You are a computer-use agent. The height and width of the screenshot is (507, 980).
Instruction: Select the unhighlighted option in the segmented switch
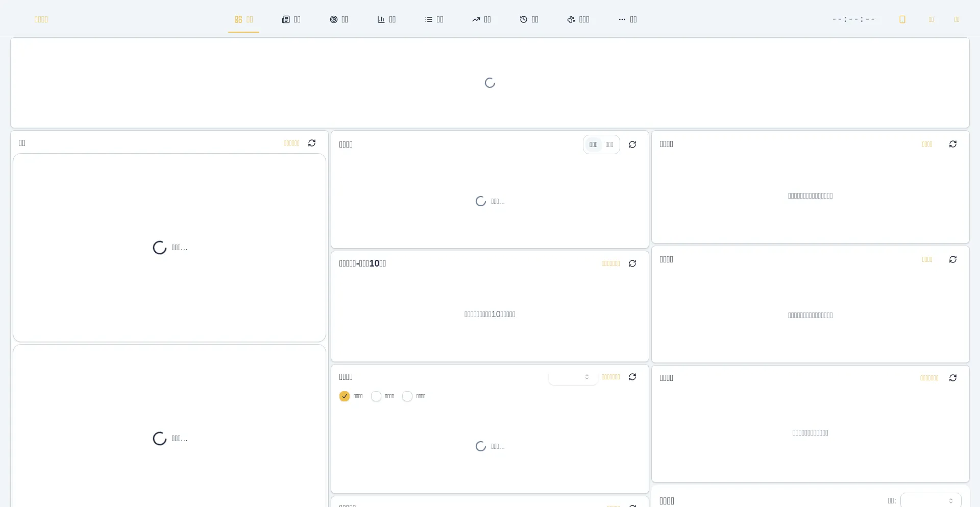(x=609, y=144)
